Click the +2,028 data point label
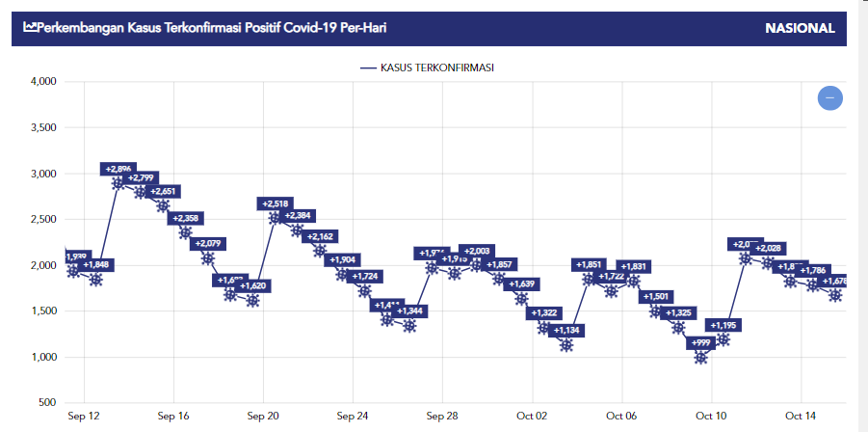Screen dimensions: 868x432 coord(768,249)
